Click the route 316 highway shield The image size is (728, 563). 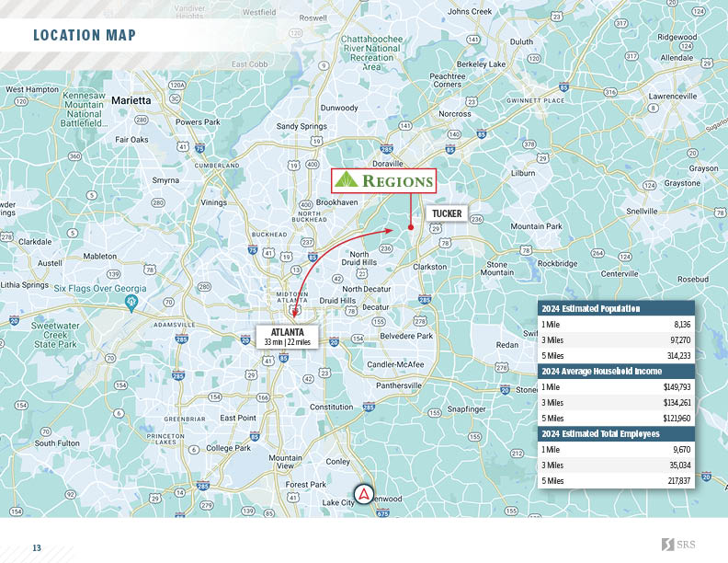coord(610,92)
